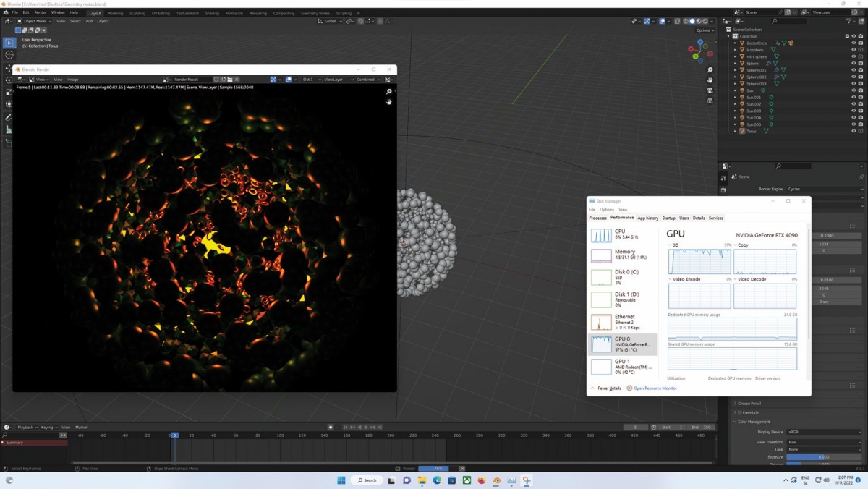Open the File menu in Blender
868x489 pixels.
[x=14, y=12]
